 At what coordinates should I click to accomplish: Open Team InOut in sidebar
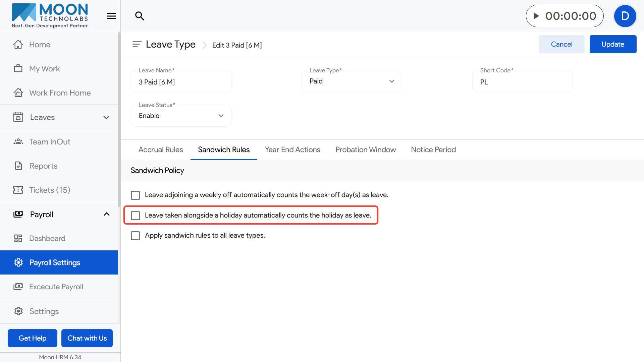pyautogui.click(x=50, y=142)
